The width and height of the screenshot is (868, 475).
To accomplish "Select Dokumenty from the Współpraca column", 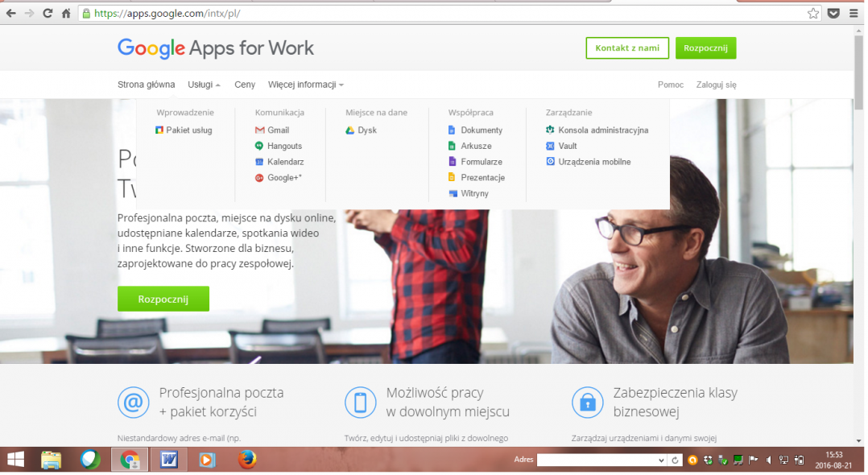I will click(x=482, y=130).
